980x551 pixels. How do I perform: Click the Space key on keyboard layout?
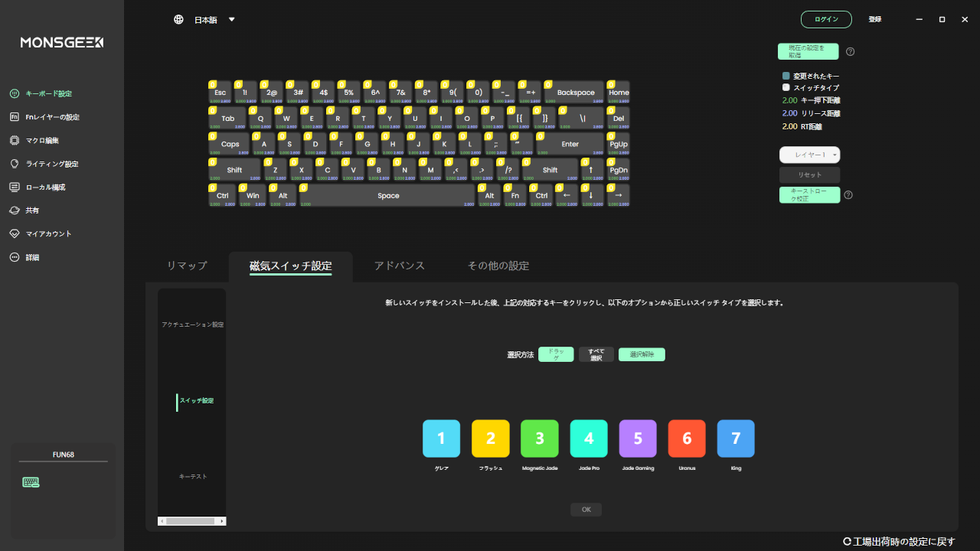pyautogui.click(x=388, y=196)
